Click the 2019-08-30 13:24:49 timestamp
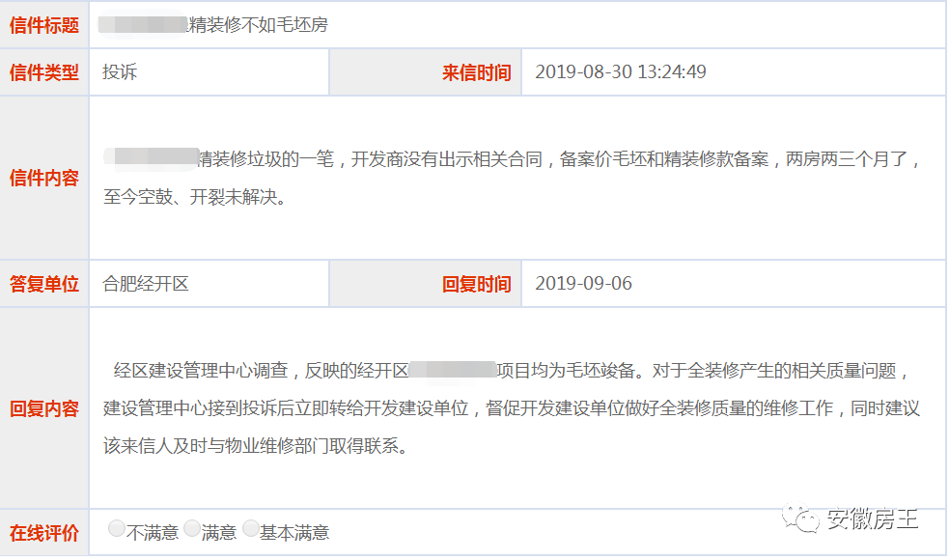Viewport: 949px width, 560px height. point(621,72)
